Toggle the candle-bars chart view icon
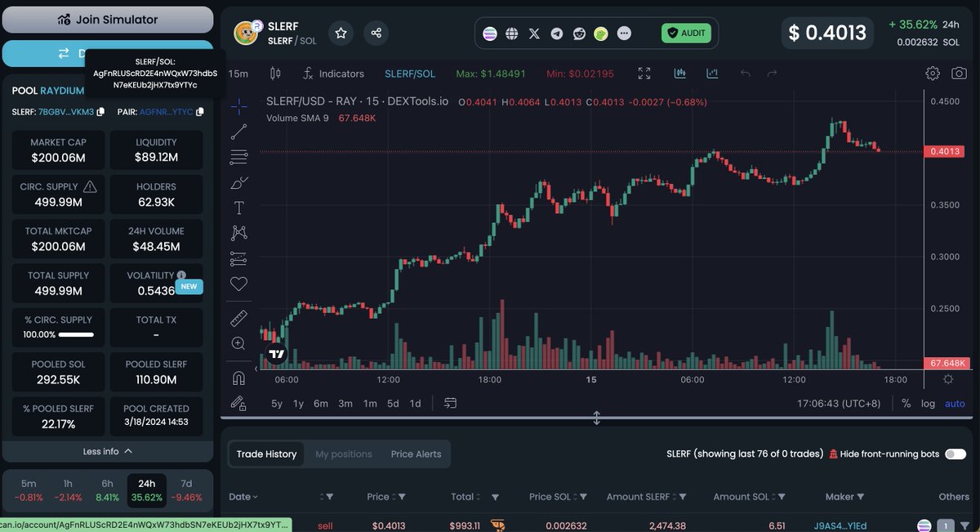This screenshot has height=532, width=980. (x=679, y=74)
